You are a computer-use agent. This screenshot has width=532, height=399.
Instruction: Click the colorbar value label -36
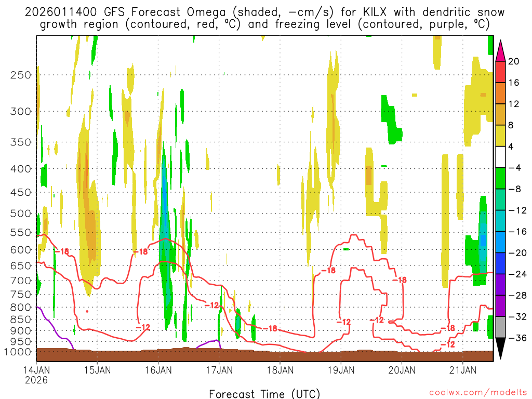pyautogui.click(x=517, y=338)
